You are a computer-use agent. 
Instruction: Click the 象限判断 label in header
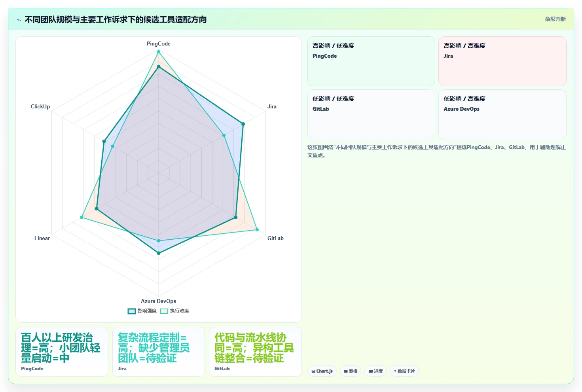(555, 19)
